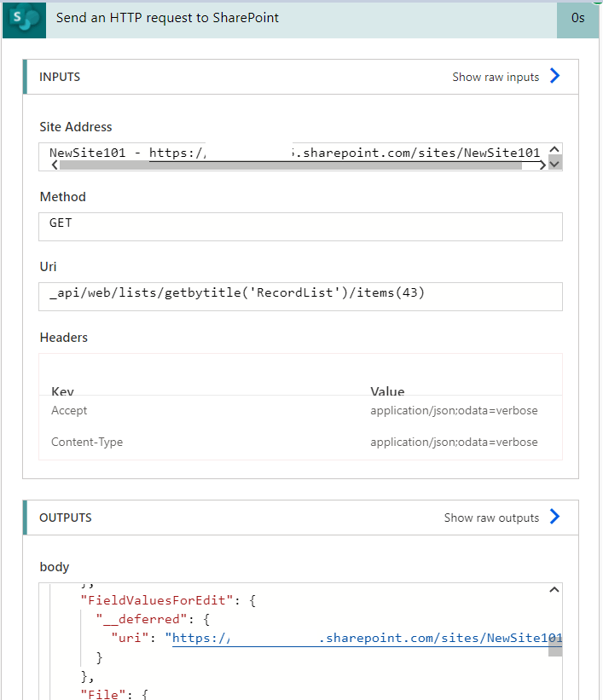Click the Site Address scroll up arrow

(x=554, y=149)
